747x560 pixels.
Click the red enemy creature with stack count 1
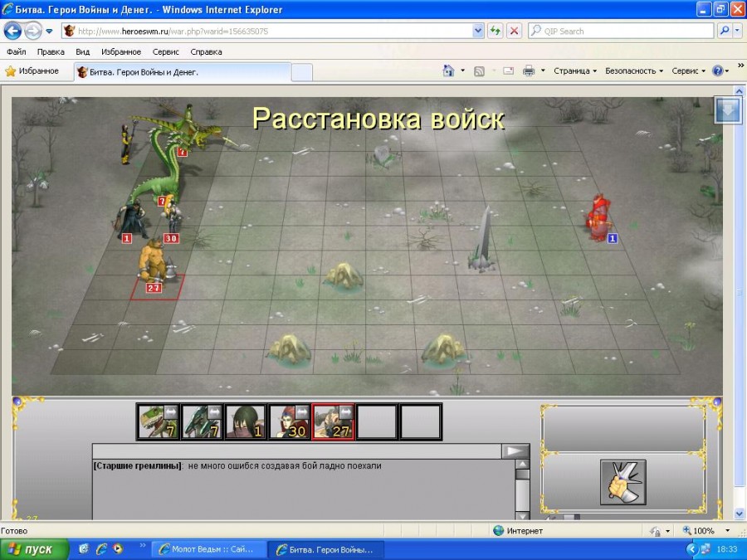pos(598,217)
